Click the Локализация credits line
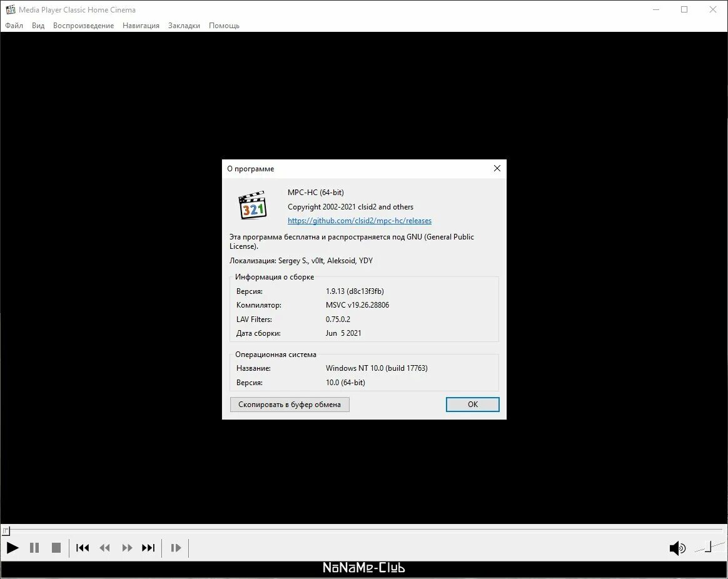 tap(301, 261)
